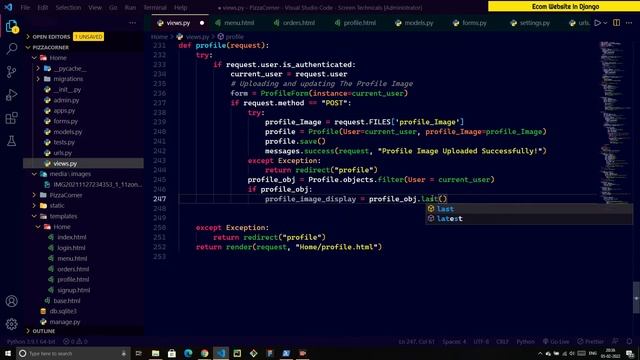640x360 pixels.
Task: Click the Go Live status bar item
Action: [556, 341]
